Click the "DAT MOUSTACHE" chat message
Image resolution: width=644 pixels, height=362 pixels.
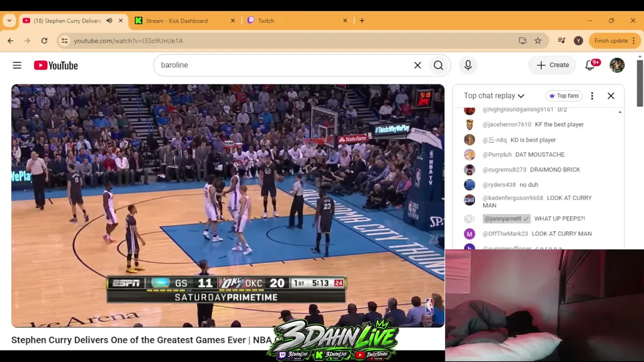540,154
